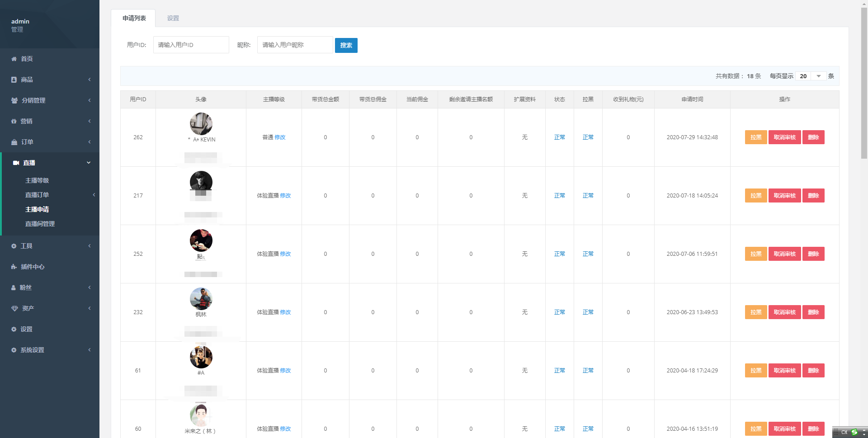This screenshot has height=438, width=868.
Task: Open 直播间管理 in the sidebar
Action: coord(40,224)
